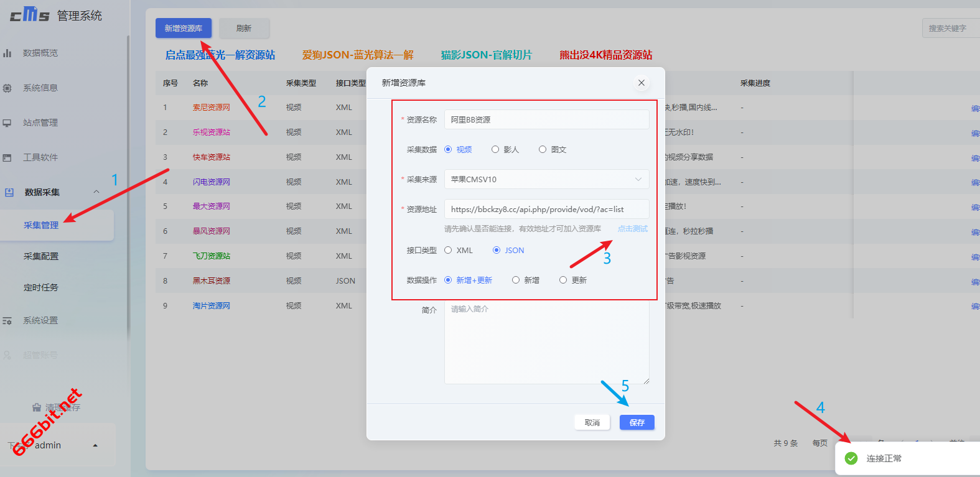This screenshot has width=980, height=477.
Task: Click the green 连接正常 checkmark icon
Action: (x=851, y=458)
